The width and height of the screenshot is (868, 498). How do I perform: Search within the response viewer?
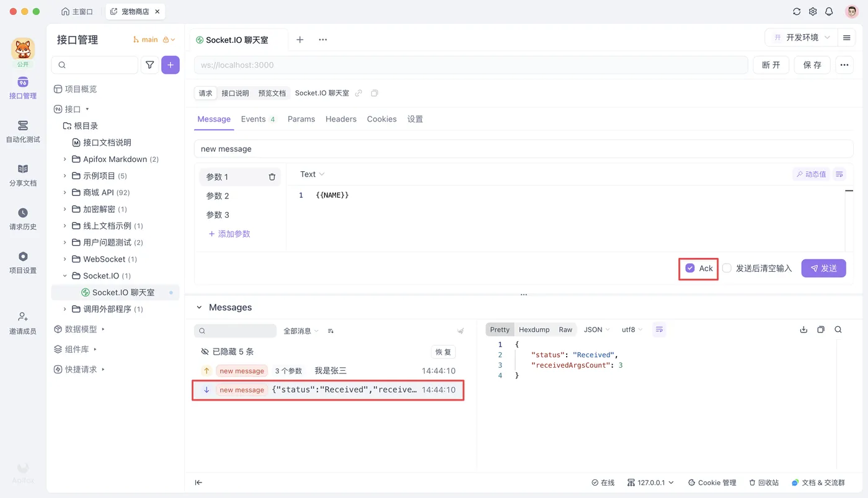coord(838,329)
